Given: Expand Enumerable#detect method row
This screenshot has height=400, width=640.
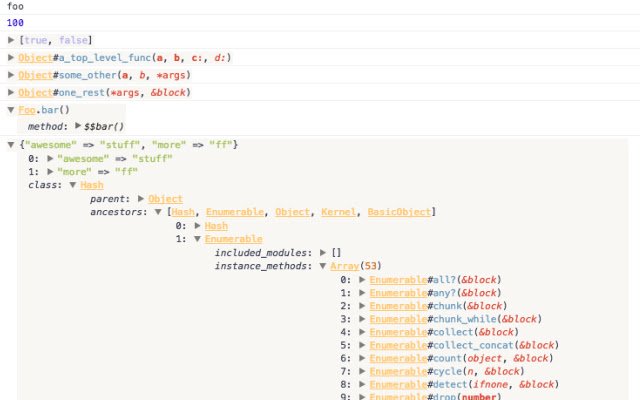Looking at the screenshot, I should point(362,384).
